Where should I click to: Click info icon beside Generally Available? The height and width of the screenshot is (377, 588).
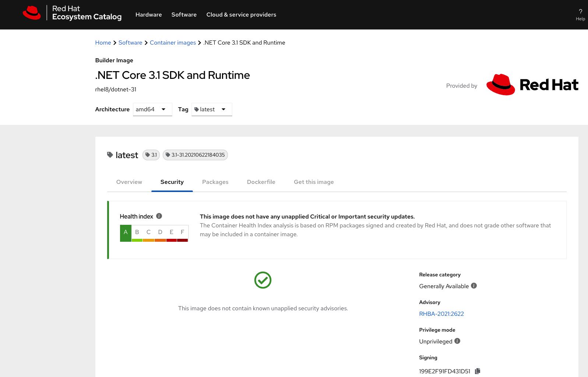point(474,286)
